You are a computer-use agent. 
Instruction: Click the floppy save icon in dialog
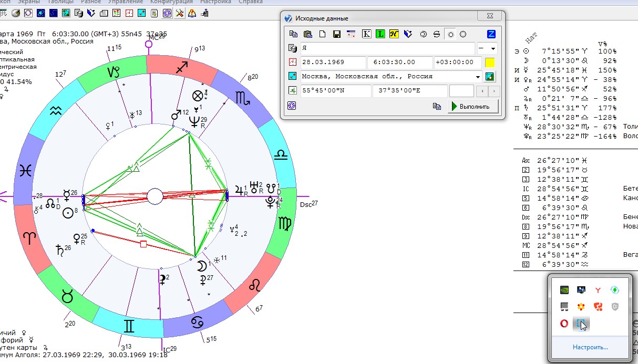click(x=337, y=34)
